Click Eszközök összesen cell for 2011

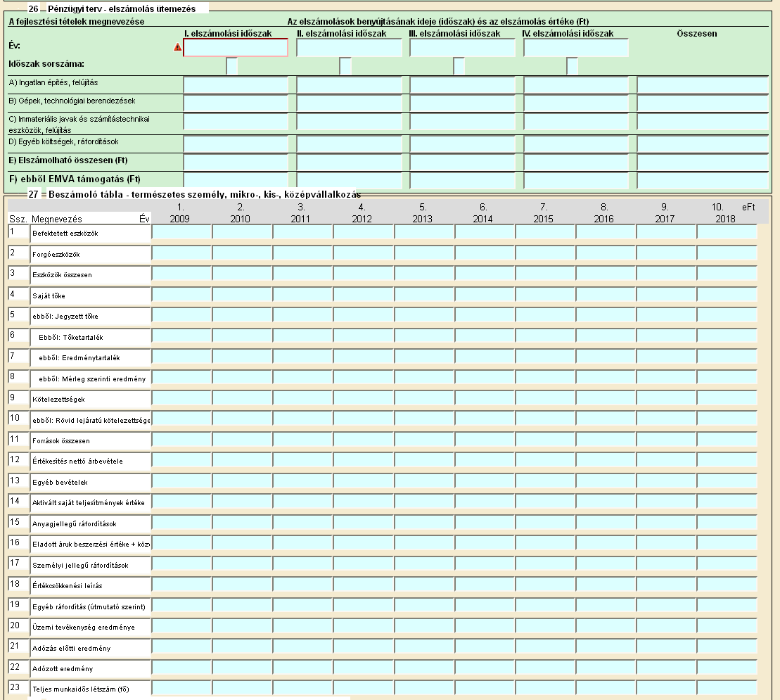(303, 274)
